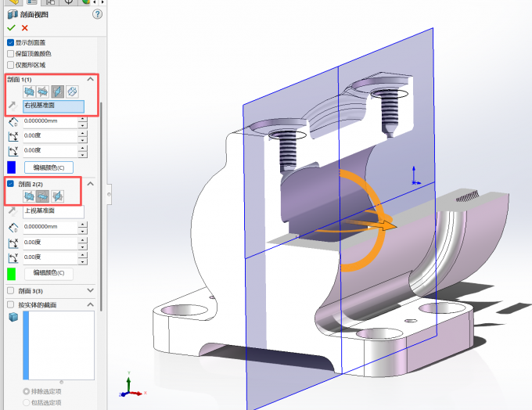Click Y rotation icon in 剖面 2
Viewport: 532px width, 410px height.
pyautogui.click(x=13, y=258)
